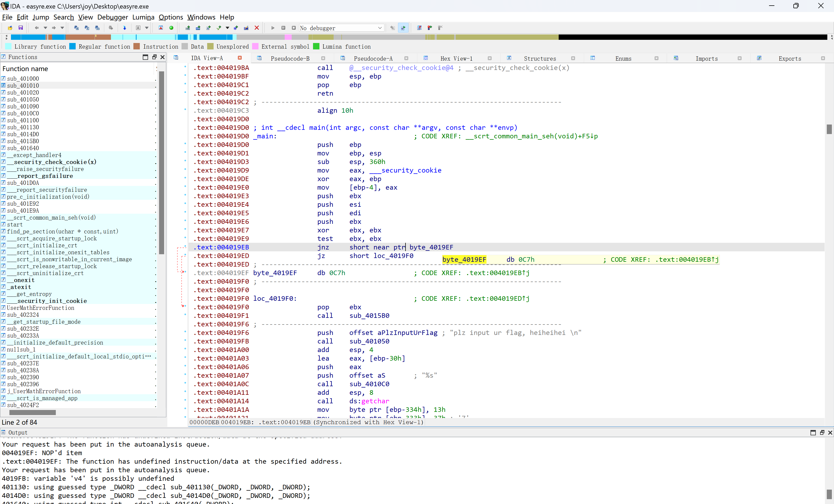Click the disassembly view vertical scrollbar thumb

tap(829, 129)
